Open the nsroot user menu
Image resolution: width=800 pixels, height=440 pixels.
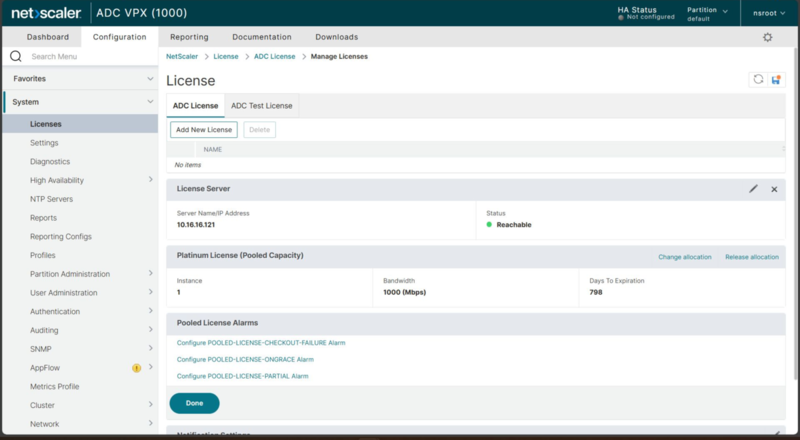[x=769, y=13]
